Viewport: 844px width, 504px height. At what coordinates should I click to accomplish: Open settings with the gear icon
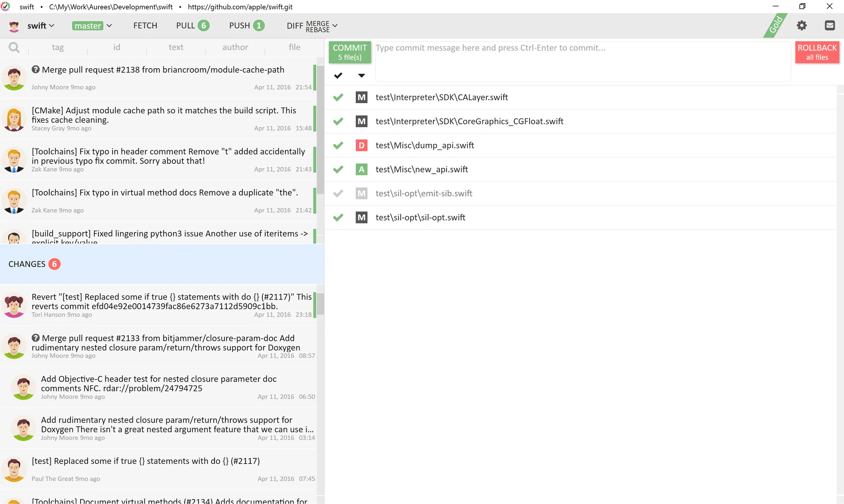[x=802, y=25]
